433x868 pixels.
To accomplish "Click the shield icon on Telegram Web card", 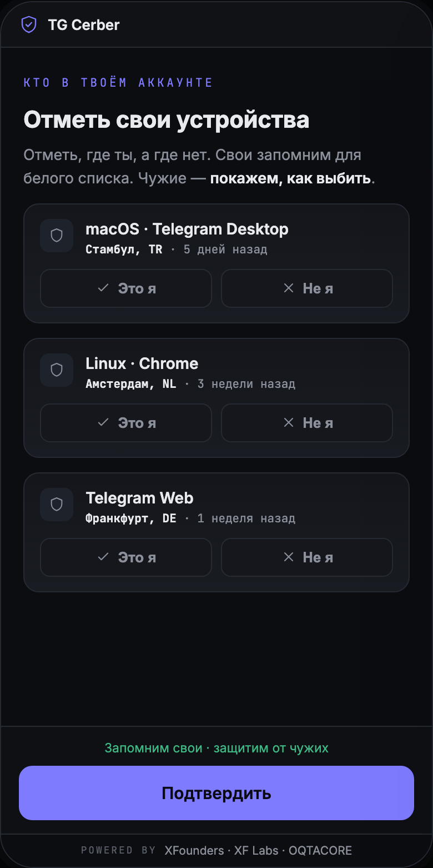I will pyautogui.click(x=57, y=505).
